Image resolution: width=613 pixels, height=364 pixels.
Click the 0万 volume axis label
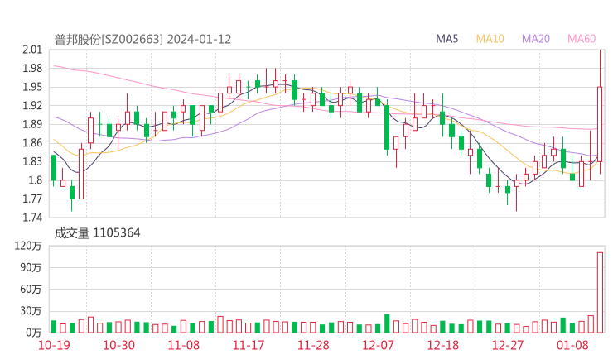[33, 333]
